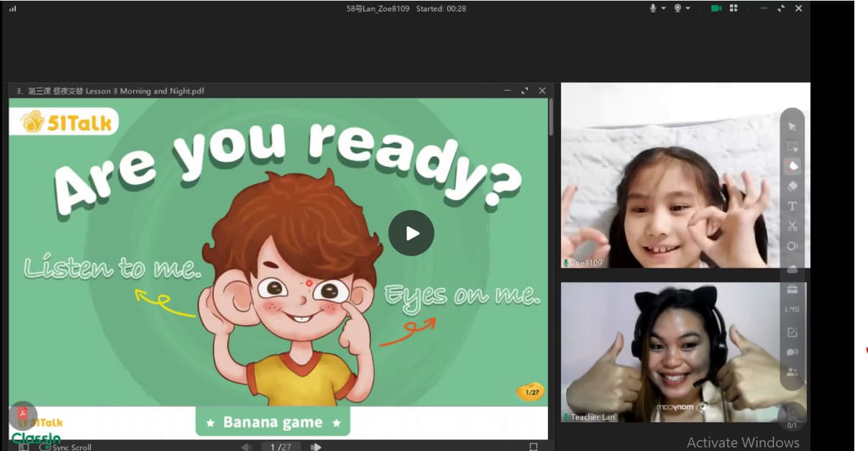Image resolution: width=868 pixels, height=451 pixels.
Task: Go to previous PDF page
Action: click(x=246, y=447)
